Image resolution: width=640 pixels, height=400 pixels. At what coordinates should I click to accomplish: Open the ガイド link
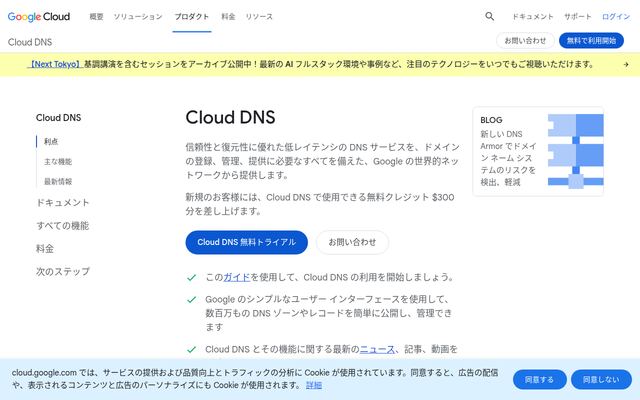237,277
